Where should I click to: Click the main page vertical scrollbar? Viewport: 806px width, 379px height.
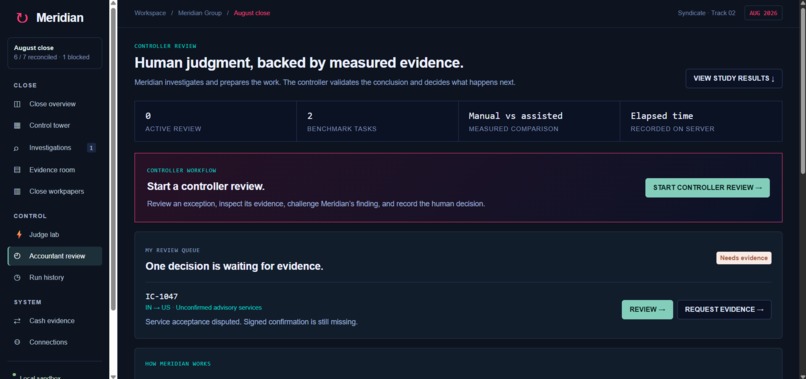[802, 90]
